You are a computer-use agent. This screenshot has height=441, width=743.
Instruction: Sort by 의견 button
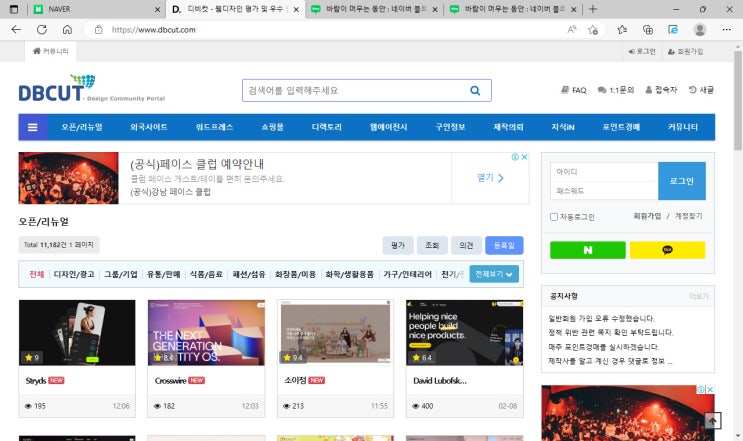point(466,245)
